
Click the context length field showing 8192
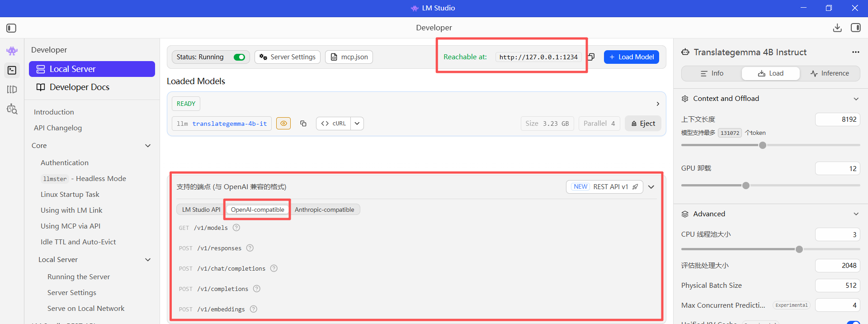837,119
